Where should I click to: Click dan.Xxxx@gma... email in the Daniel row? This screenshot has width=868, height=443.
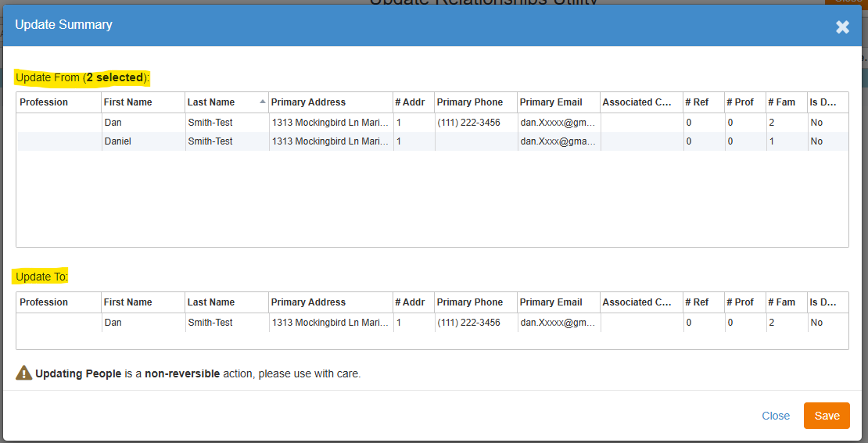pyautogui.click(x=558, y=141)
